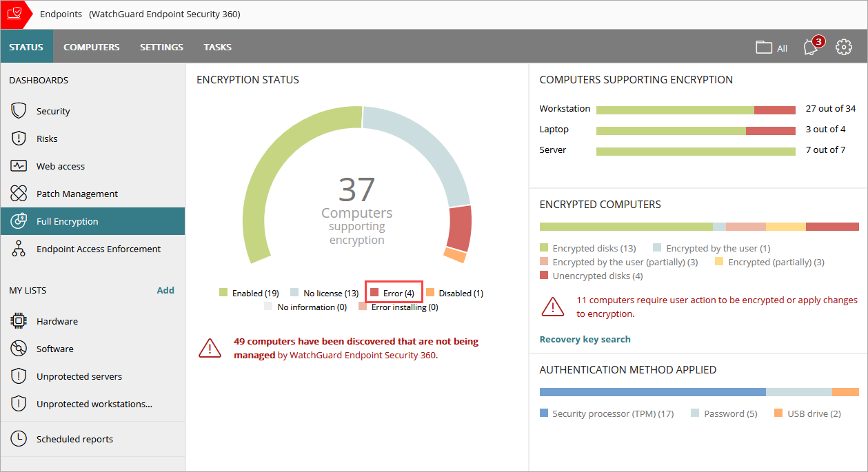The height and width of the screenshot is (472, 868).
Task: Click the Unencrypted disks (4) legend
Action: (x=592, y=276)
